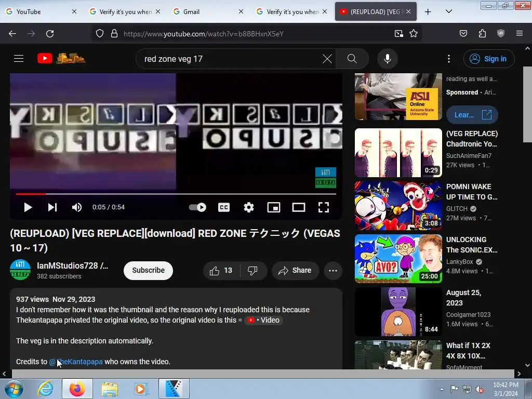Open Windows Explorer folder in taskbar
Viewport: 532px width, 399px height.
point(110,389)
